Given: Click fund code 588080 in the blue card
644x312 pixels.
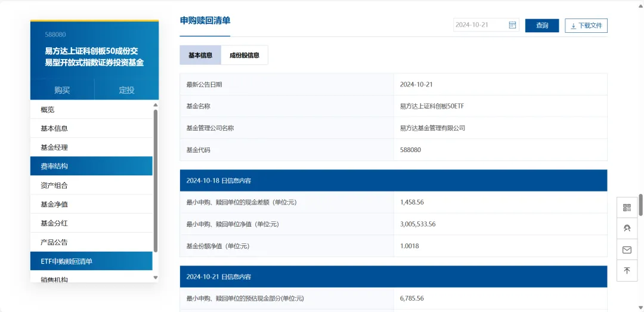Looking at the screenshot, I should point(55,35).
